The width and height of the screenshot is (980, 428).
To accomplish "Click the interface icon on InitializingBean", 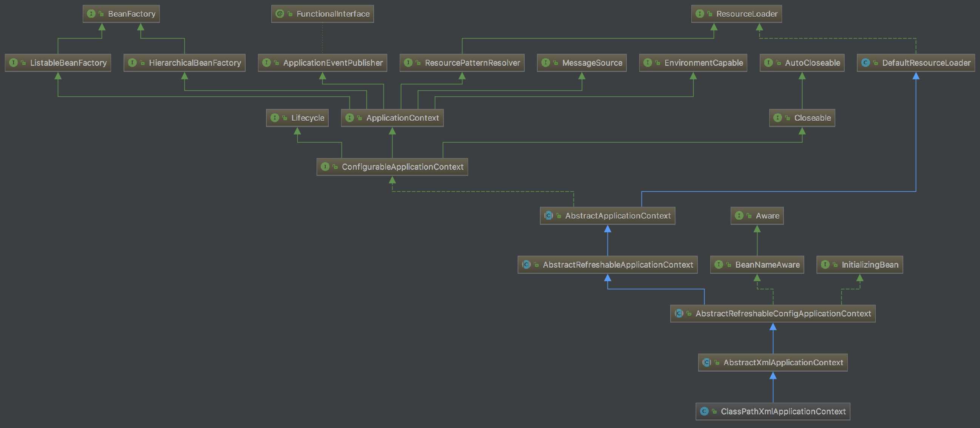I will tap(825, 264).
